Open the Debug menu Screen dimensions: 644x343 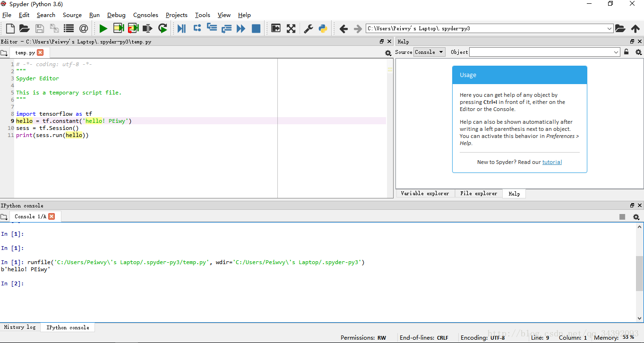click(x=116, y=15)
